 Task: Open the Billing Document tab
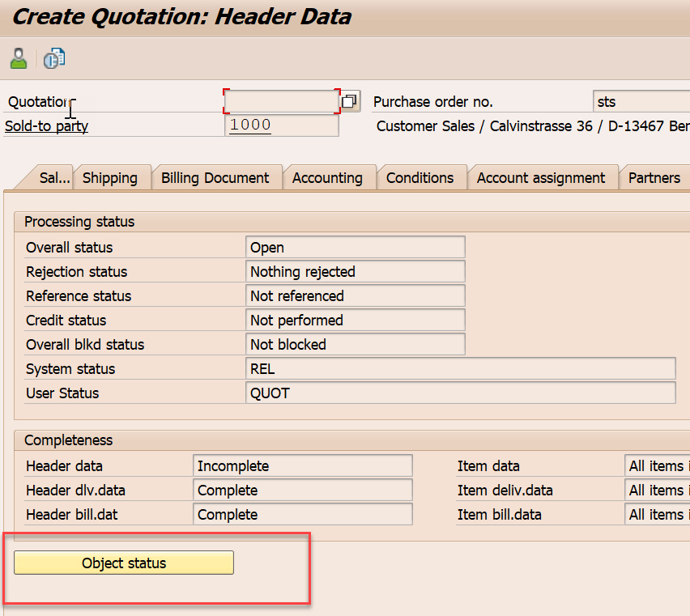pos(217,177)
